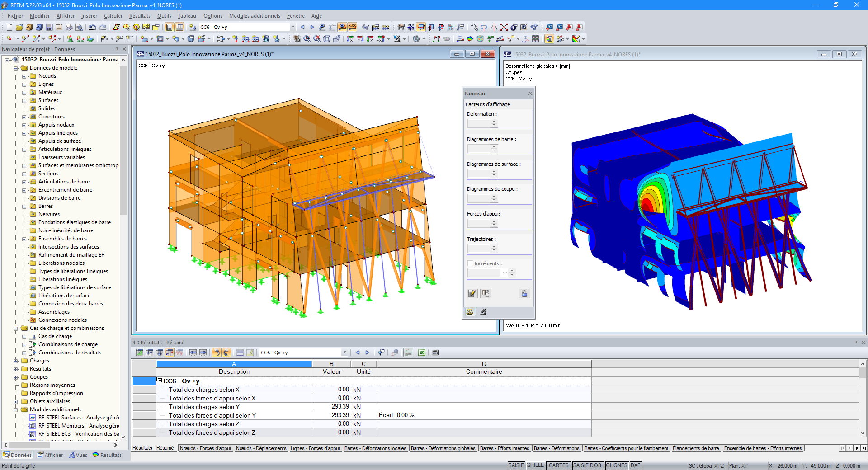Select the Sections tree item
The height and width of the screenshot is (470, 868).
(x=48, y=174)
